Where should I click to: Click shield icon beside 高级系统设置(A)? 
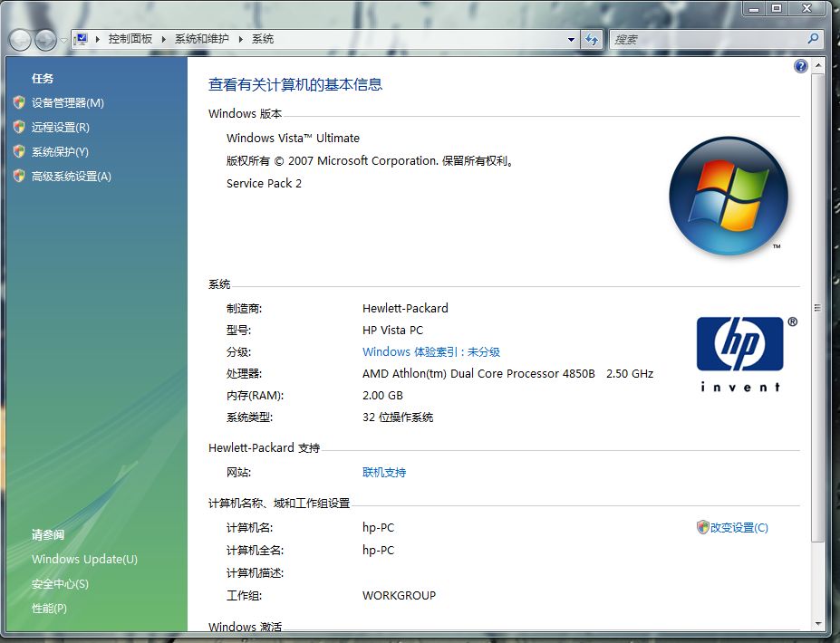point(19,176)
